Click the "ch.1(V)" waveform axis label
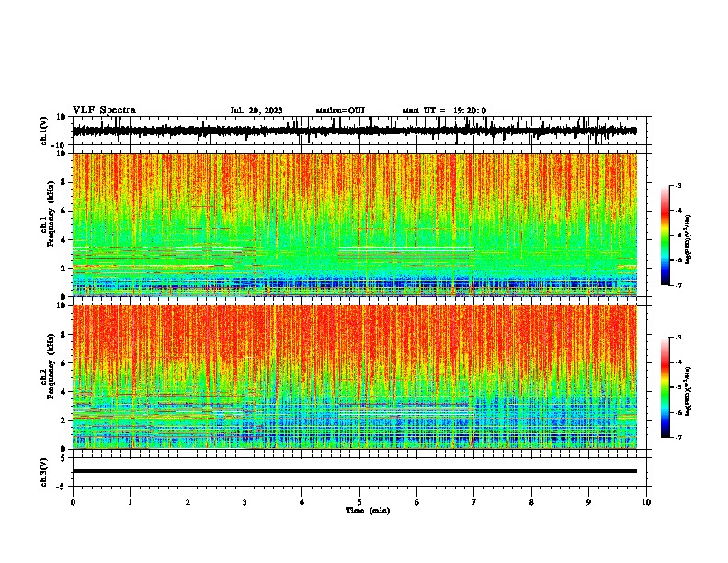Viewport: 728px width, 563px height. 44,131
